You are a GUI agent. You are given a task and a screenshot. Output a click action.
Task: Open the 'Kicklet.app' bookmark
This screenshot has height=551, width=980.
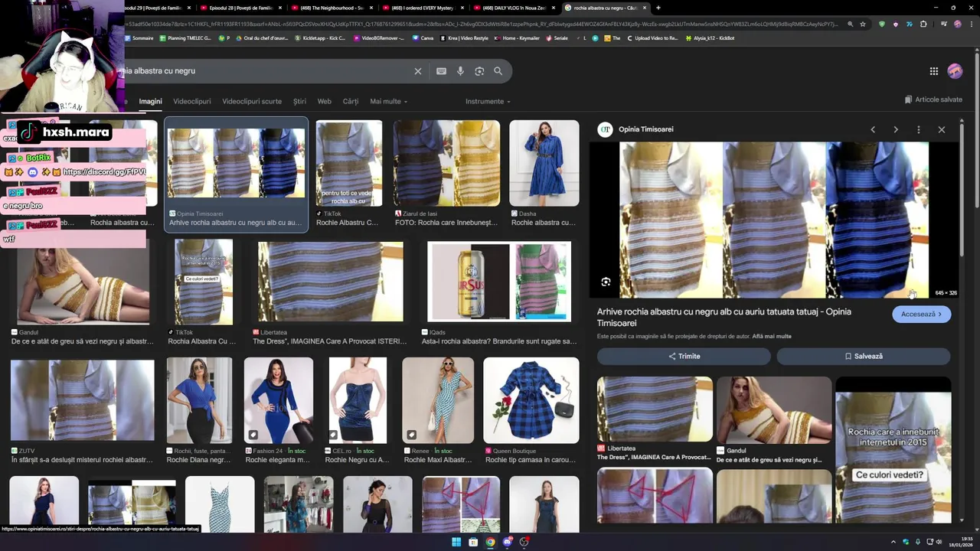(x=320, y=37)
